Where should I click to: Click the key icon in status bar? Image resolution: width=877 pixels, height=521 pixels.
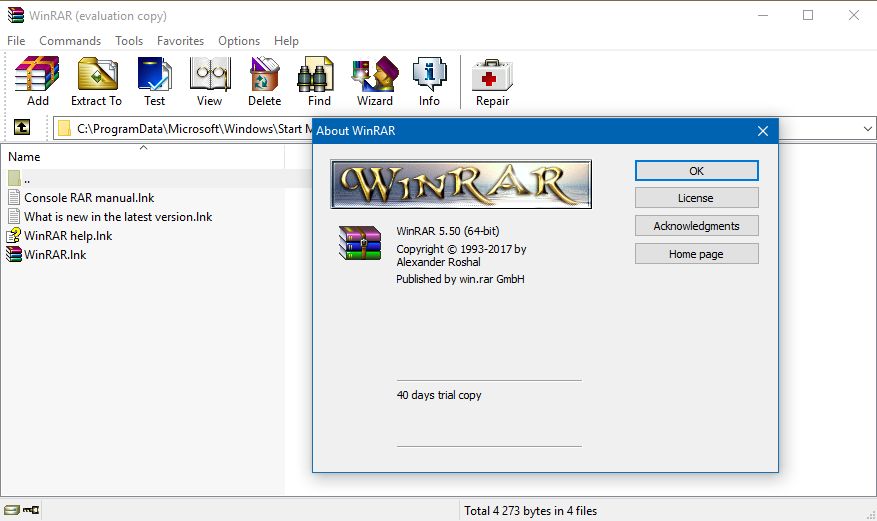31,509
